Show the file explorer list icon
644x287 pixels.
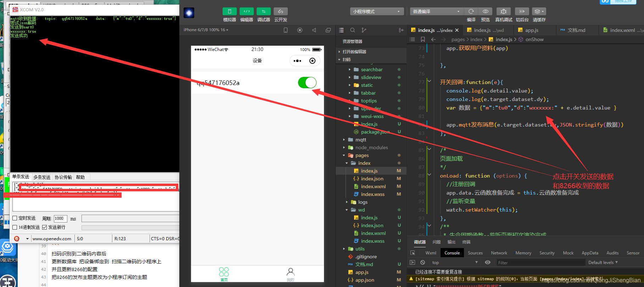point(341,30)
